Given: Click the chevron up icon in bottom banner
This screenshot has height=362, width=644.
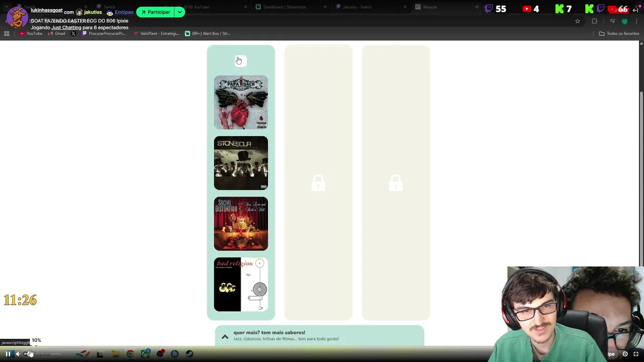Looking at the screenshot, I should point(225,337).
